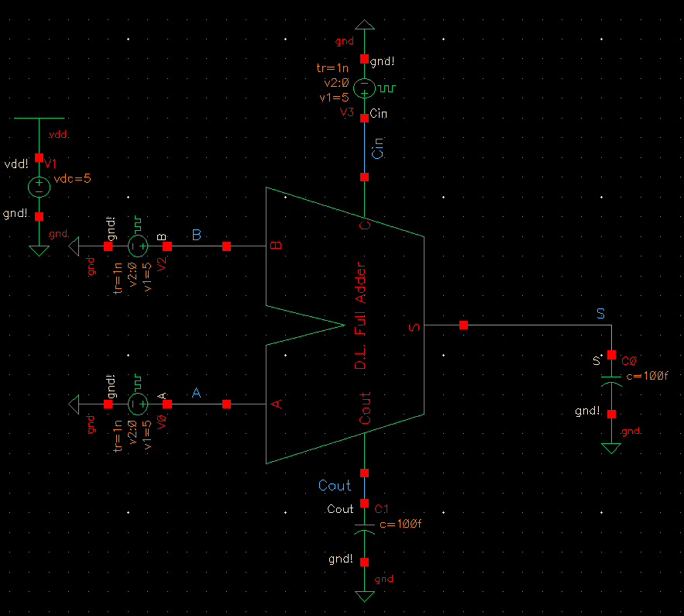Click the A net label on the wire
Viewport: 684px width, 616px height.
point(196,394)
